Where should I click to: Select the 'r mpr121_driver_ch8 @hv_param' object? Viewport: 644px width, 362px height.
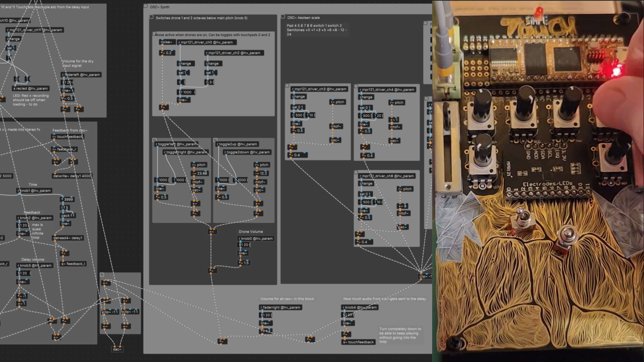tap(387, 176)
